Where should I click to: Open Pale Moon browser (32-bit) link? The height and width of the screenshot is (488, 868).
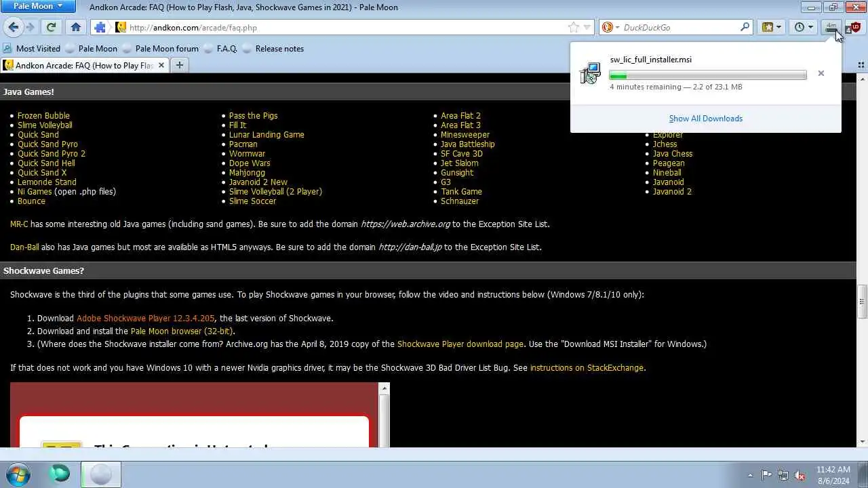182,331
